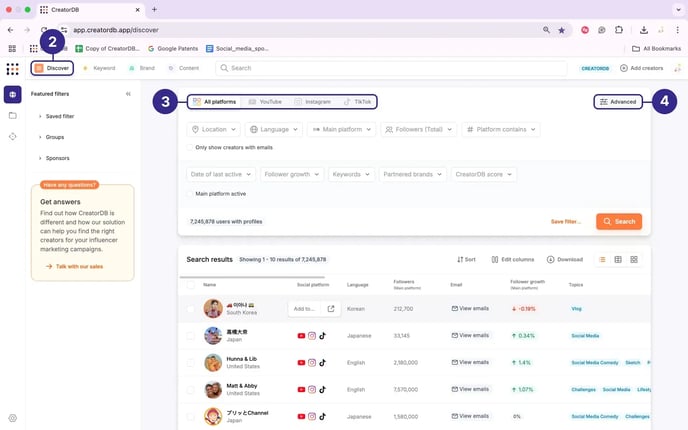This screenshot has width=688, height=430.
Task: Check the South Korea creator row checkbox
Action: 190,309
